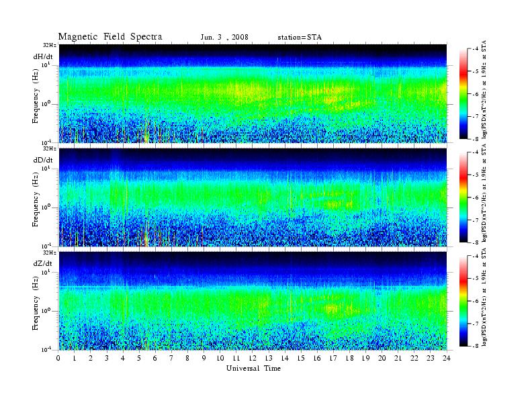Click the Frequency (Hz) label of dH/dt panel
Screen dimensions: 532x411
point(36,96)
